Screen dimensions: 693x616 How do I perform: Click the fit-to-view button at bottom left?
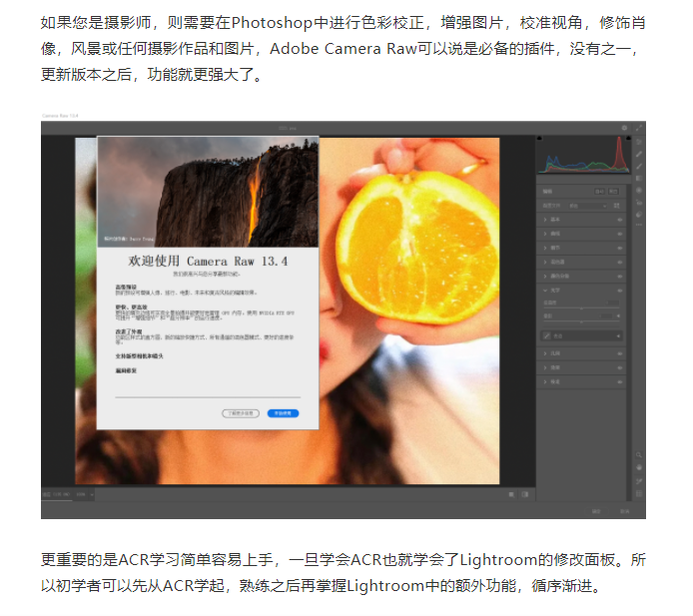[x=57, y=494]
